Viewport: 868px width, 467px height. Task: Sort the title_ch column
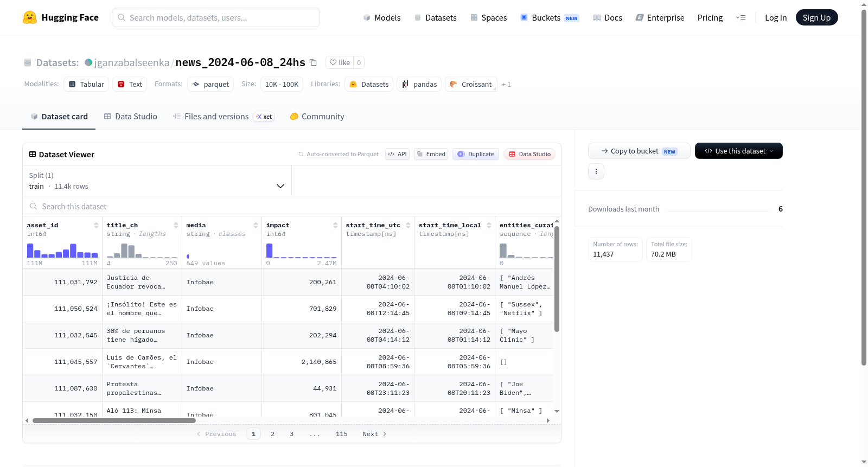[x=176, y=225]
